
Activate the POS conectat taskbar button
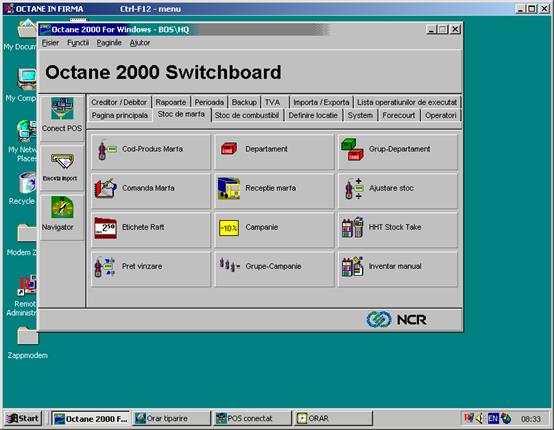(252, 419)
